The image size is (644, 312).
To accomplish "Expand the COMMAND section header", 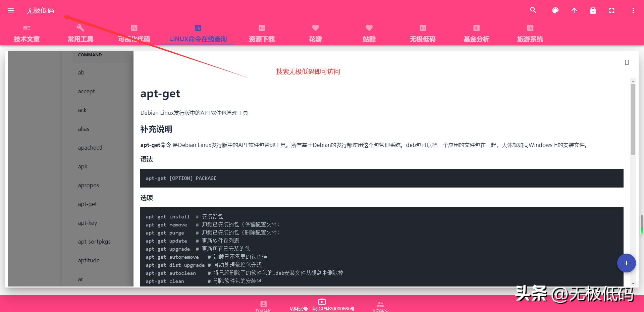I will (90, 55).
